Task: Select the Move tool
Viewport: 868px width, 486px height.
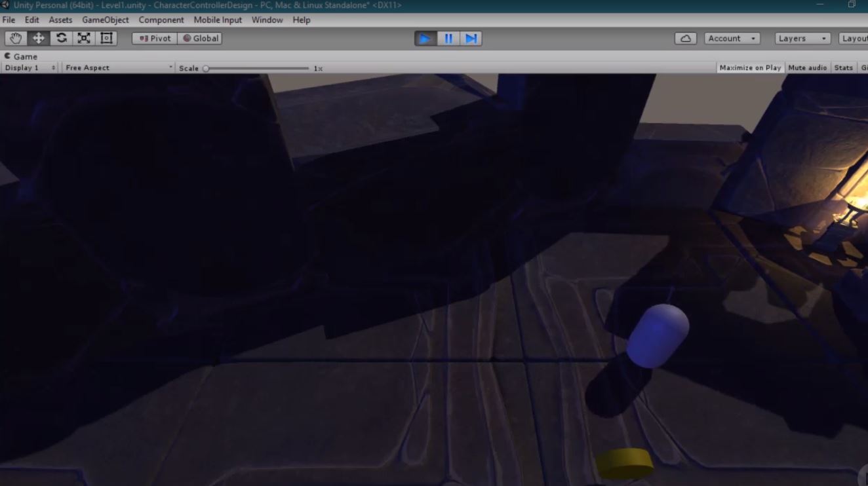Action: point(38,38)
